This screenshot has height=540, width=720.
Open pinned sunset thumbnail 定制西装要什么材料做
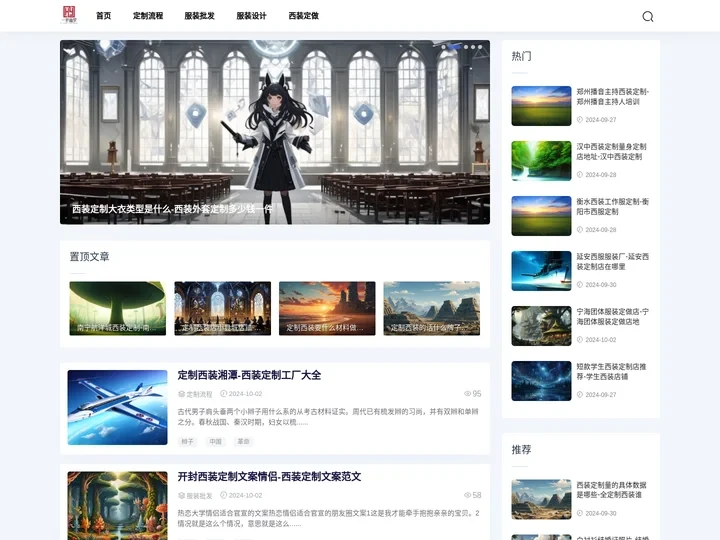(327, 308)
